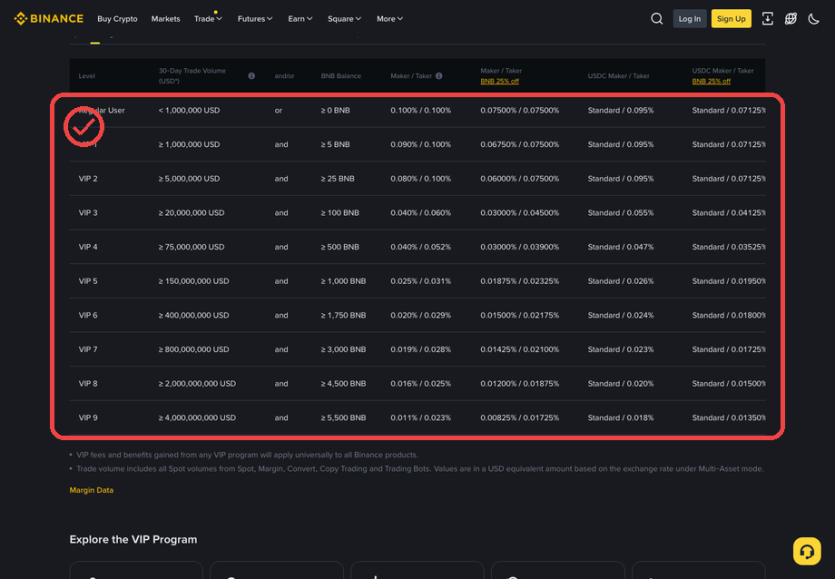
Task: Select the VIP 9 level cell
Action: coord(88,417)
